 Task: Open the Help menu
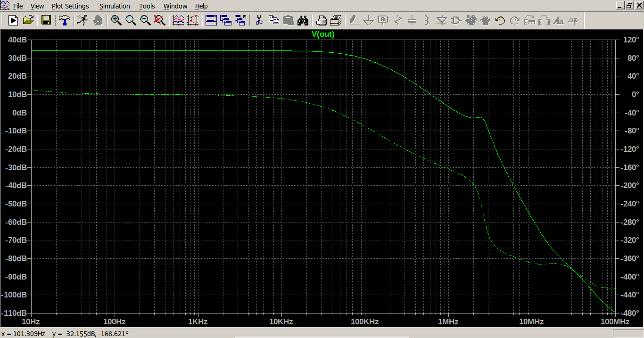point(201,6)
